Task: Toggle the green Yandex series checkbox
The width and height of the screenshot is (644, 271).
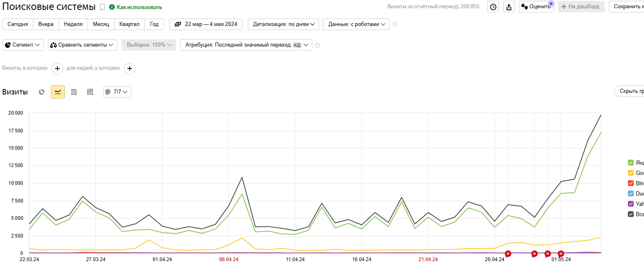Action: (x=631, y=163)
